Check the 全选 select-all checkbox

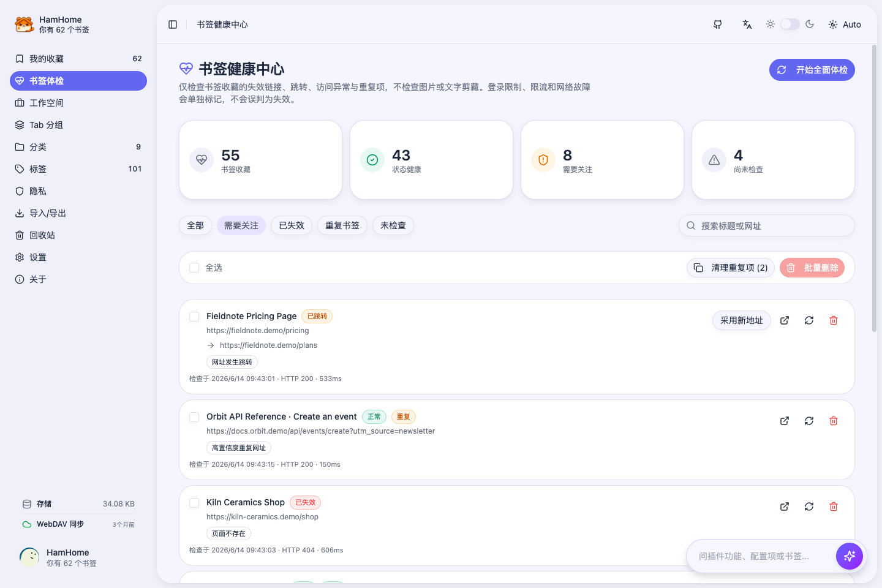coord(194,268)
